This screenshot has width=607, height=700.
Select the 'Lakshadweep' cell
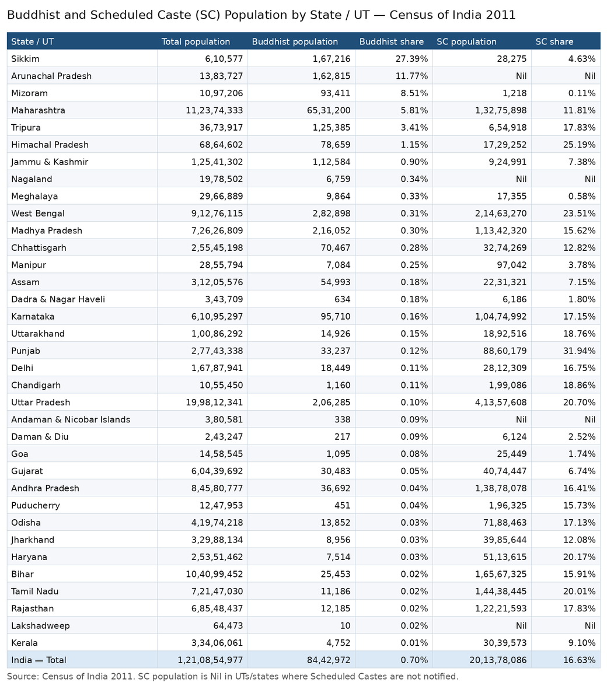click(x=82, y=625)
